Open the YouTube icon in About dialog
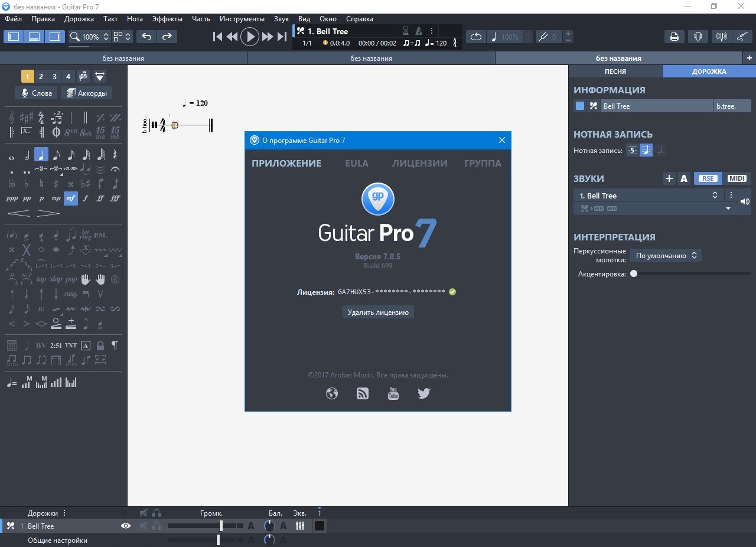 pyautogui.click(x=393, y=393)
